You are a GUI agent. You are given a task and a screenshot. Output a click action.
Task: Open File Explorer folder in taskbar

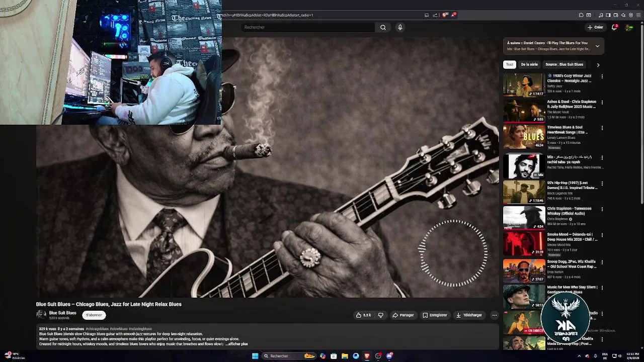pos(345,356)
